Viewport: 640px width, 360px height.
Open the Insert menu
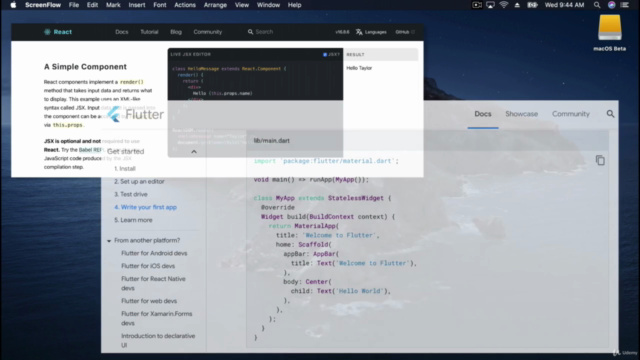pos(137,5)
